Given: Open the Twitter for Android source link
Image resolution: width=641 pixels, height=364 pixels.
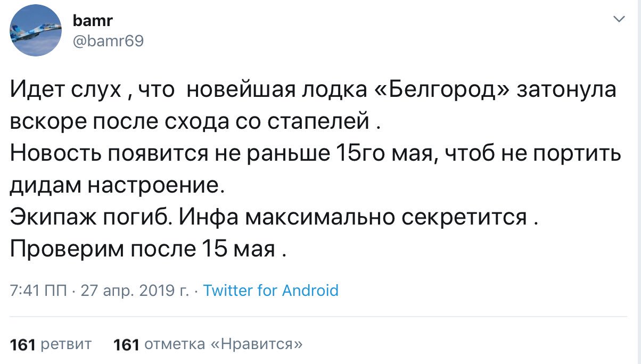Looking at the screenshot, I should [x=271, y=291].
